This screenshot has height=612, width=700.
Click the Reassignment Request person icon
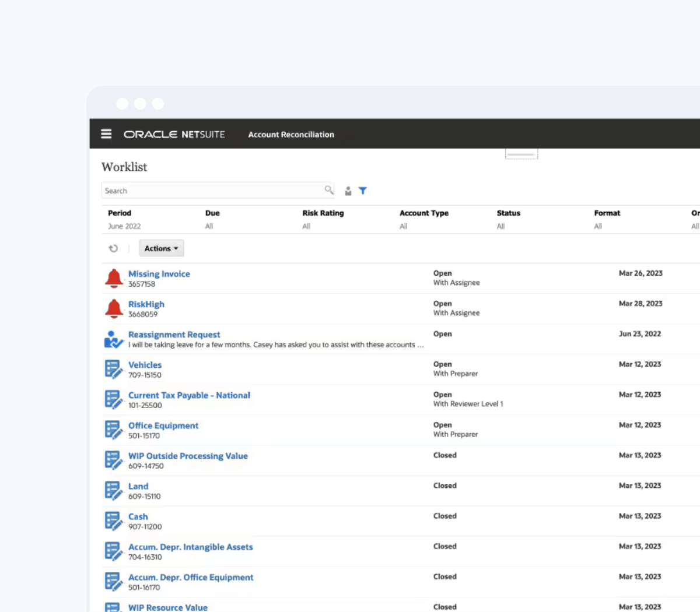114,339
